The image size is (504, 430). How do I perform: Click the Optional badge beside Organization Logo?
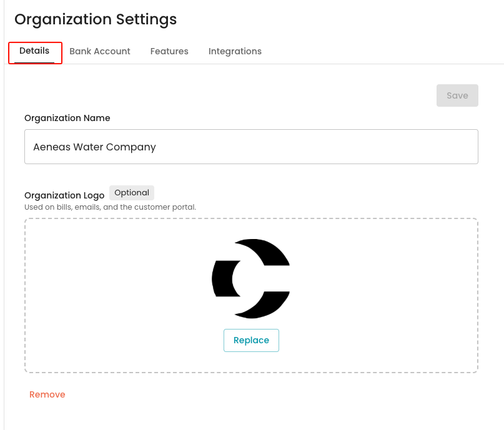click(x=131, y=193)
